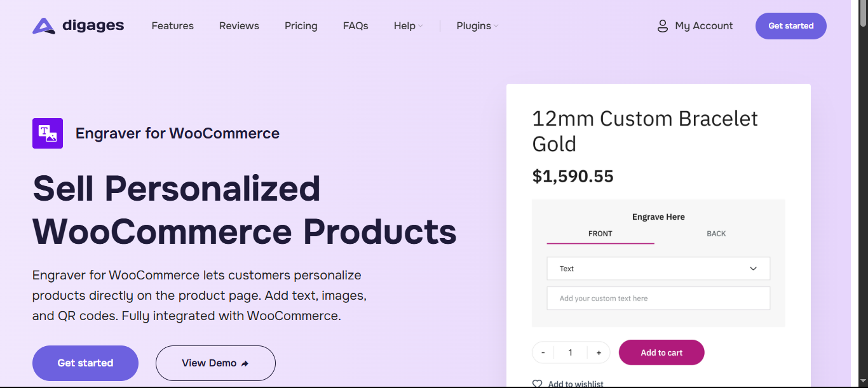Click the header Get started button
This screenshot has width=868, height=388.
(791, 26)
